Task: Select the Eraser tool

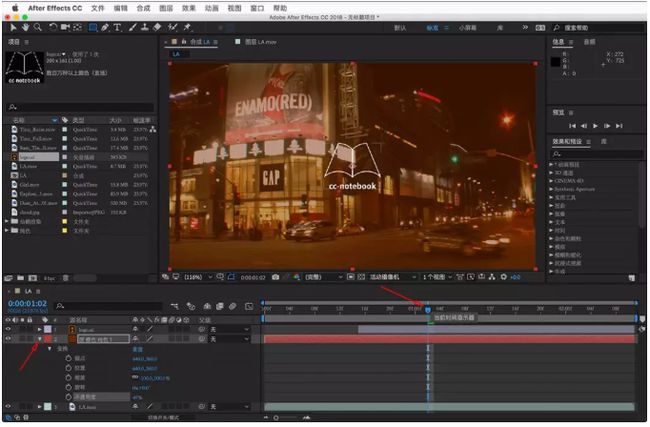Action: (x=157, y=27)
